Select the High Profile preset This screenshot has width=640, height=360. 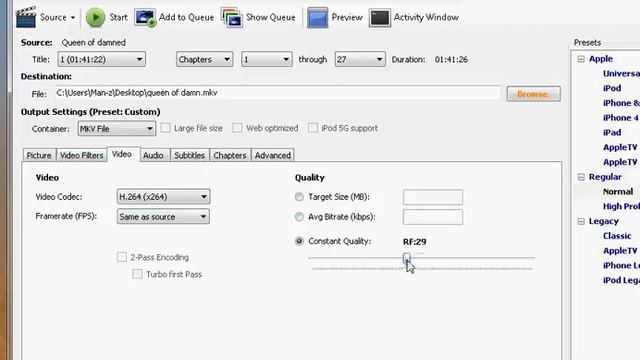click(621, 207)
